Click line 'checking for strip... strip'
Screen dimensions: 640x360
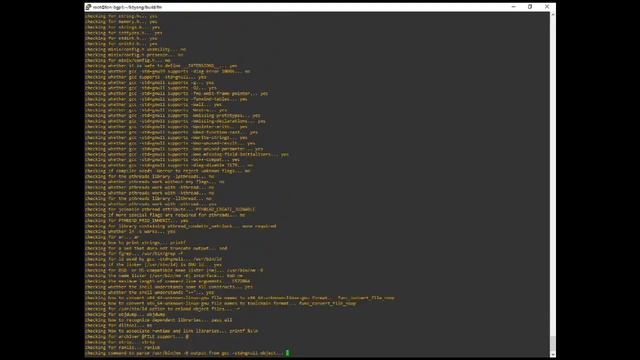[x=120, y=342]
